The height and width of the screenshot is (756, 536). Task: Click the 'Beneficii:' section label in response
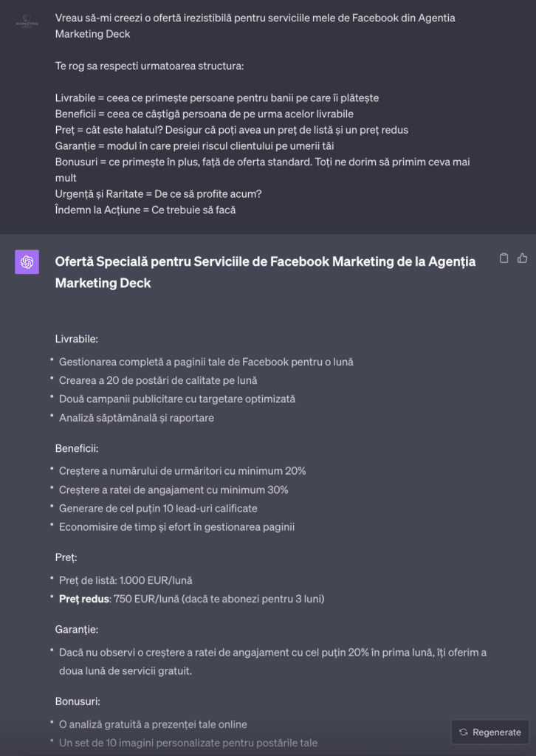77,448
